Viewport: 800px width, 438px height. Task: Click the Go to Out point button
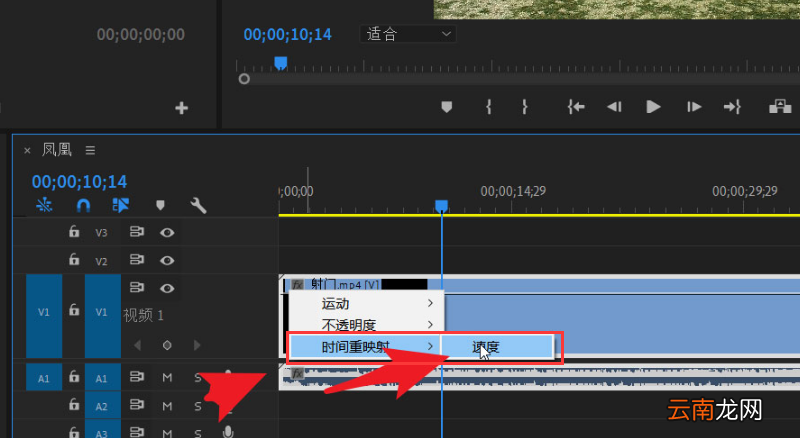coord(732,107)
